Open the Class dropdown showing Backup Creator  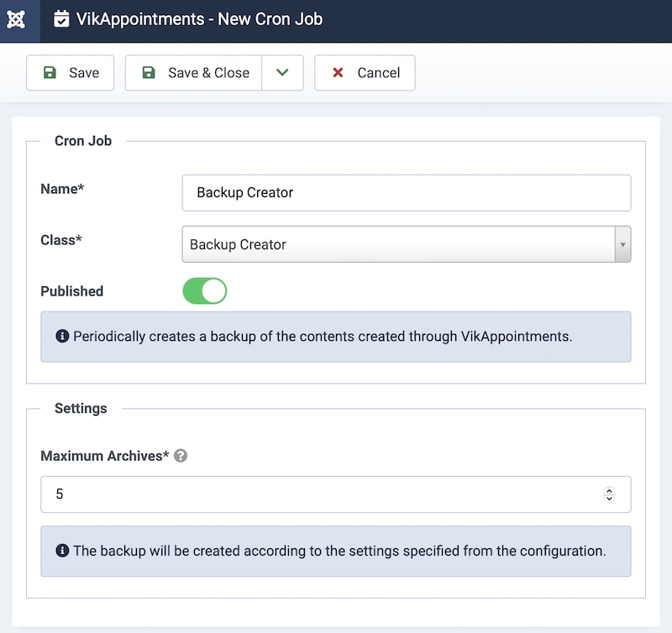[x=407, y=244]
